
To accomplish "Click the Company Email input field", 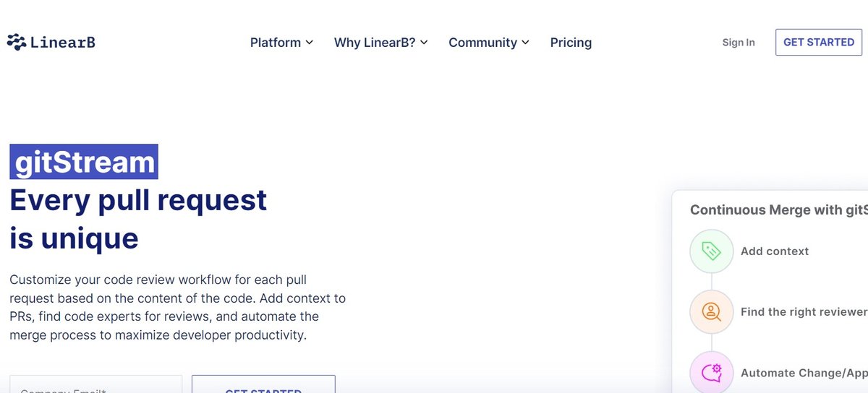I will point(95,386).
